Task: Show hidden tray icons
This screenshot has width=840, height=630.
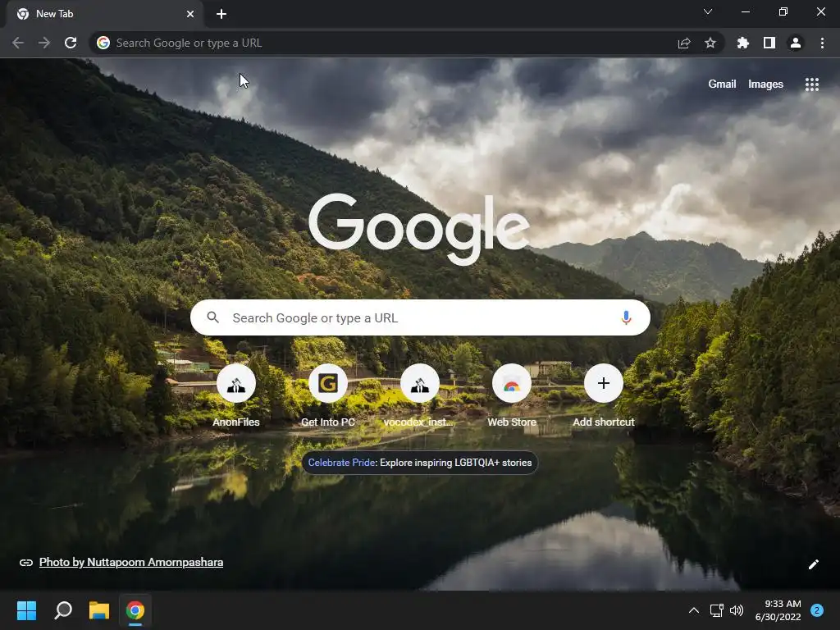Action: (693, 610)
